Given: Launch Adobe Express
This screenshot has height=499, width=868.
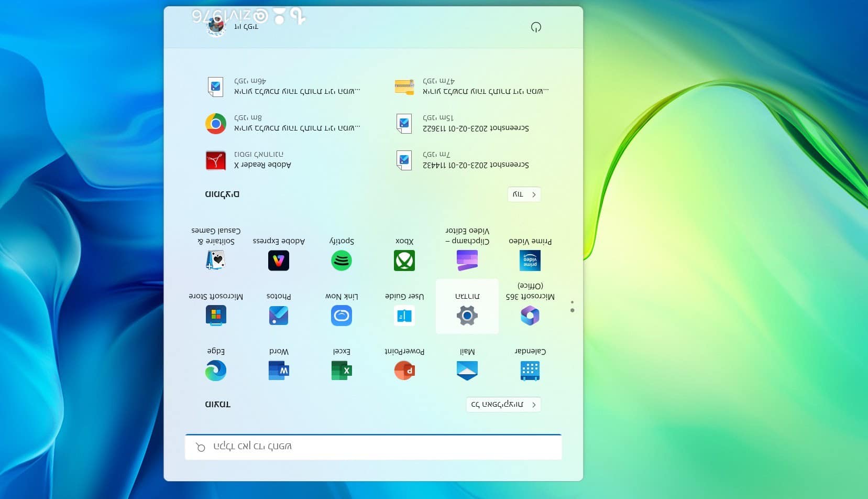Looking at the screenshot, I should click(x=279, y=260).
